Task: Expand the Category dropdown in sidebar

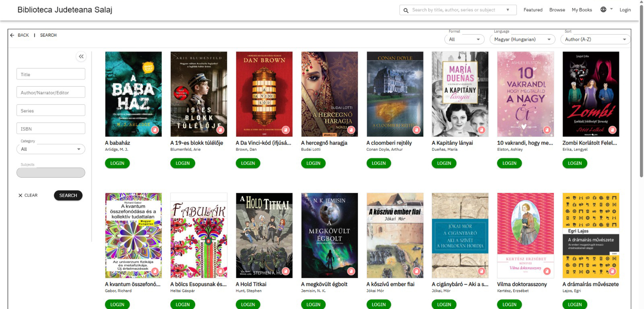Action: click(x=51, y=149)
